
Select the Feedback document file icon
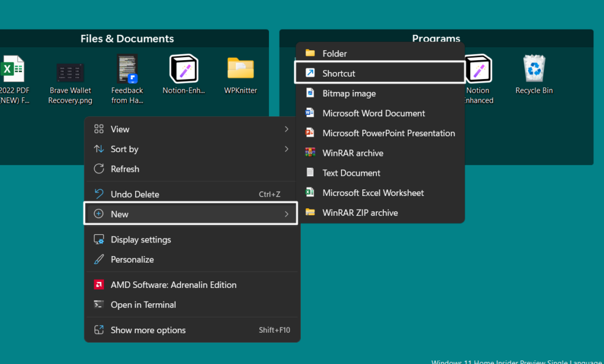127,70
